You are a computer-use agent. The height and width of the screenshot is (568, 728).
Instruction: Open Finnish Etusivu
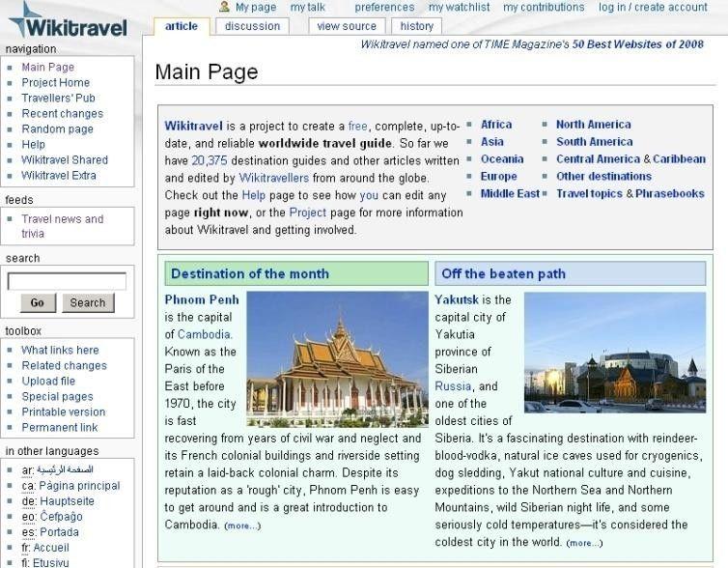coord(51,562)
